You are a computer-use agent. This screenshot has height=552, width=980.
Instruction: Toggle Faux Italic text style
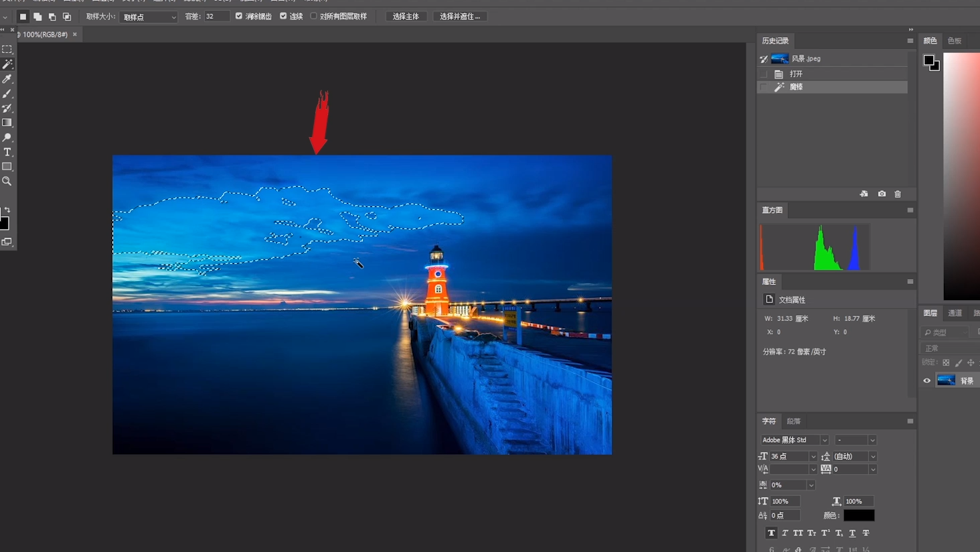click(785, 533)
